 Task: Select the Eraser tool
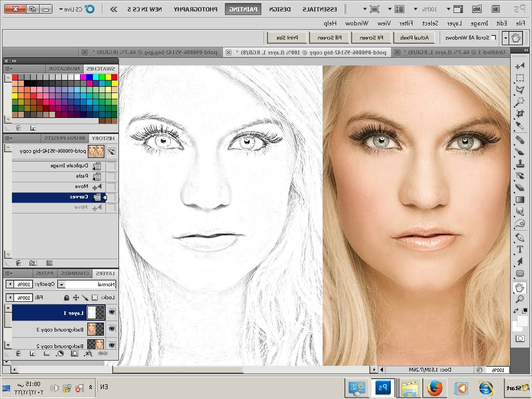coord(520,188)
